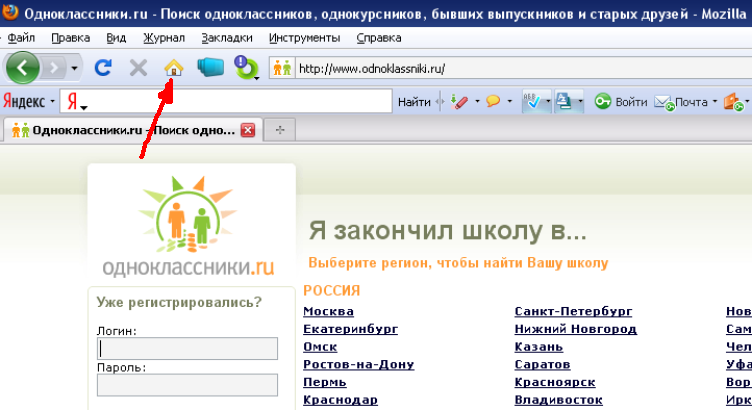Click the Forward navigation arrow
This screenshot has width=752, height=410.
tap(54, 68)
